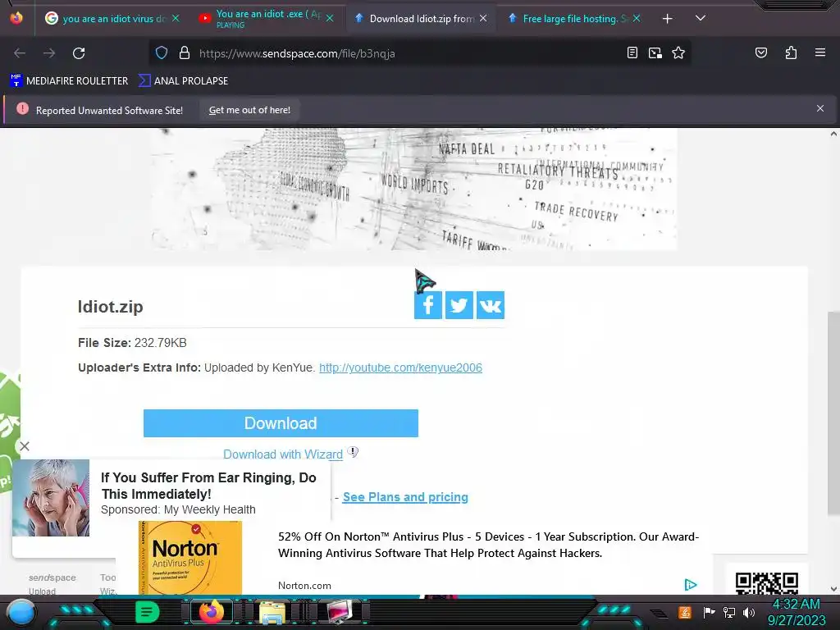The width and height of the screenshot is (840, 630).
Task: Share Idiot.zip on VK
Action: tap(491, 305)
